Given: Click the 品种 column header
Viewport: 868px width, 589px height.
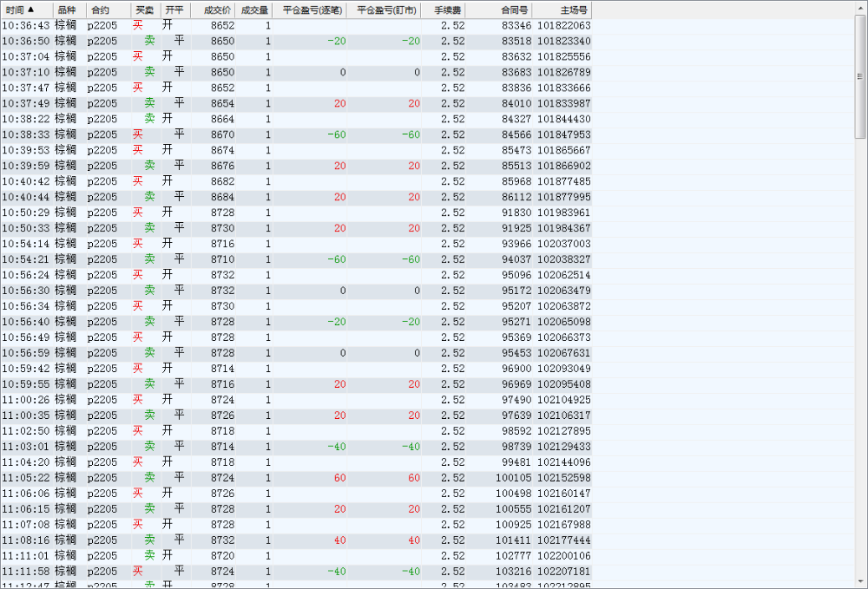Looking at the screenshot, I should [68, 10].
